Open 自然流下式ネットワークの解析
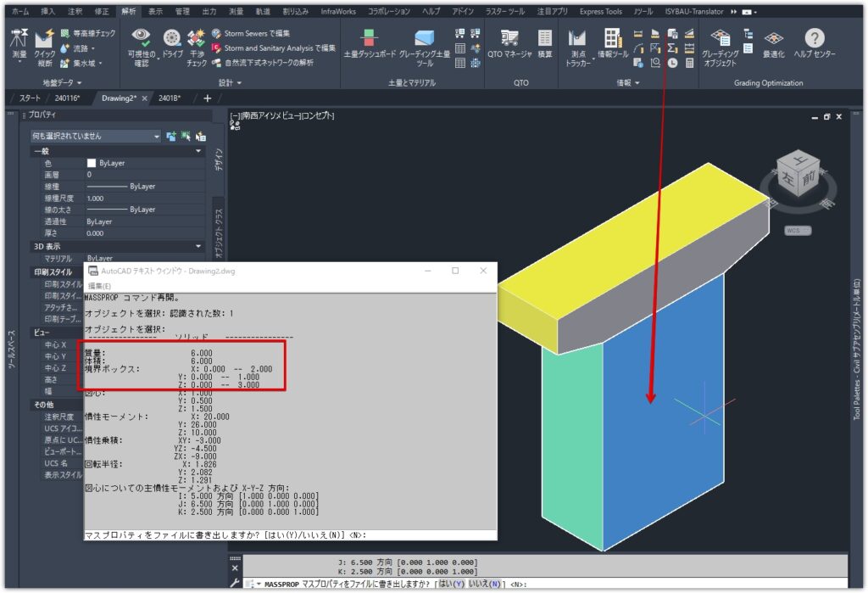 pyautogui.click(x=263, y=63)
